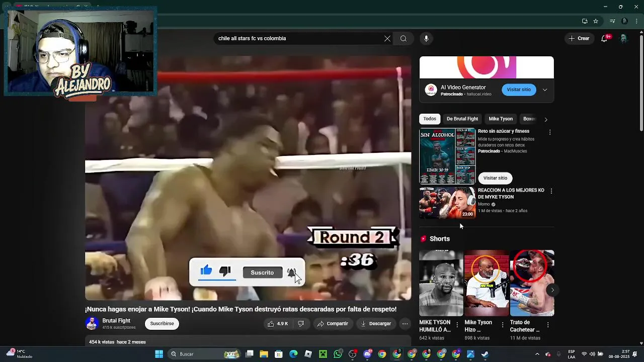Start voice search with microphone icon
The height and width of the screenshot is (362, 644).
coord(426,38)
